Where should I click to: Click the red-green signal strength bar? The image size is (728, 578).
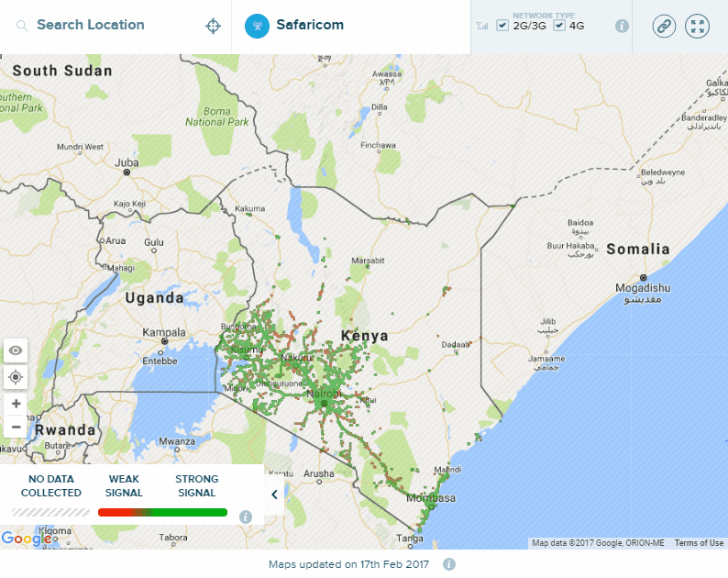click(162, 513)
